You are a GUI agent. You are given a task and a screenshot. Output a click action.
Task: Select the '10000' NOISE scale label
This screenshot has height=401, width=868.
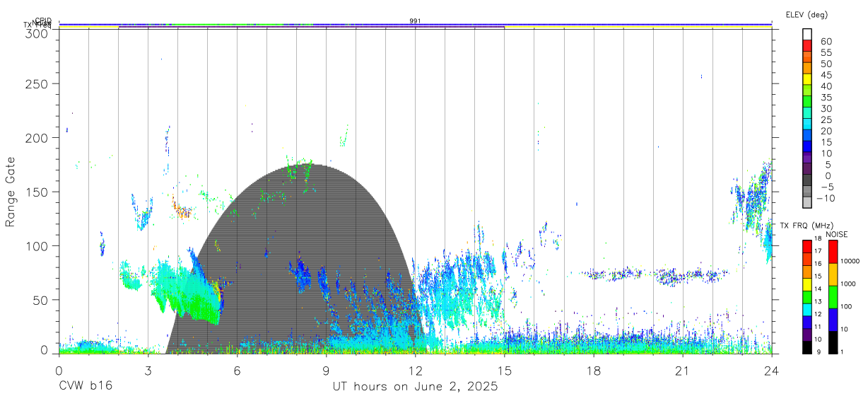[850, 261]
